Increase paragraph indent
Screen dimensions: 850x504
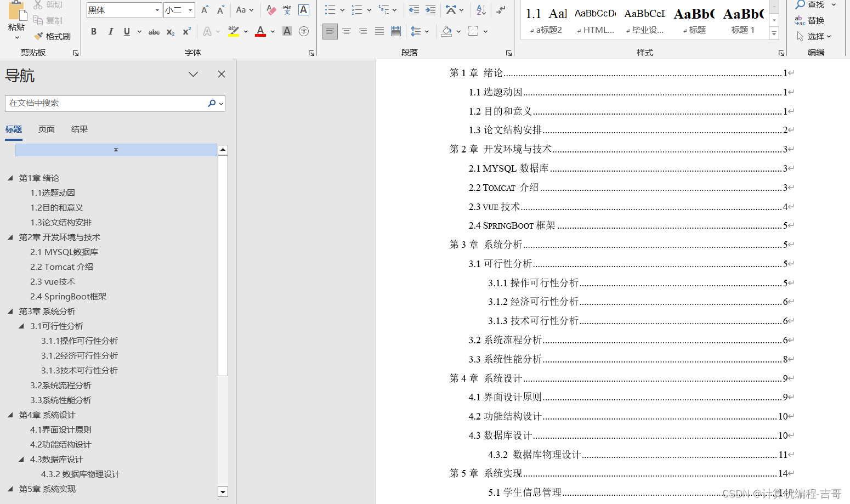430,10
